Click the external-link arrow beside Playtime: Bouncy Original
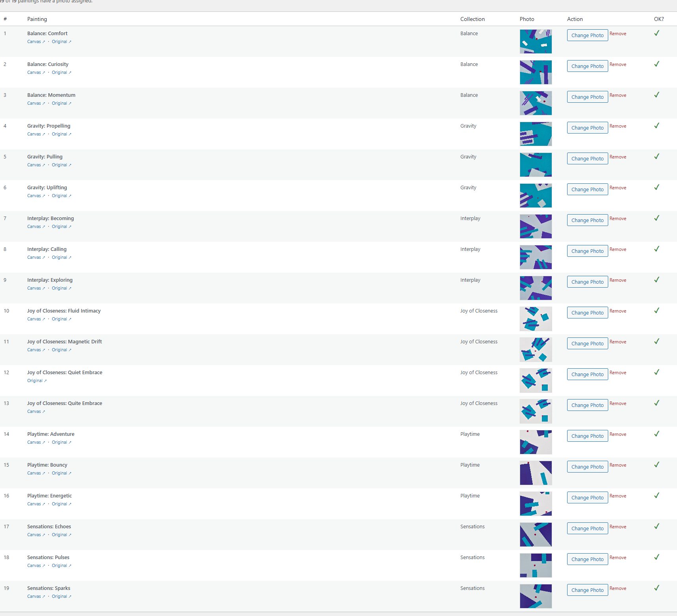 (70, 473)
